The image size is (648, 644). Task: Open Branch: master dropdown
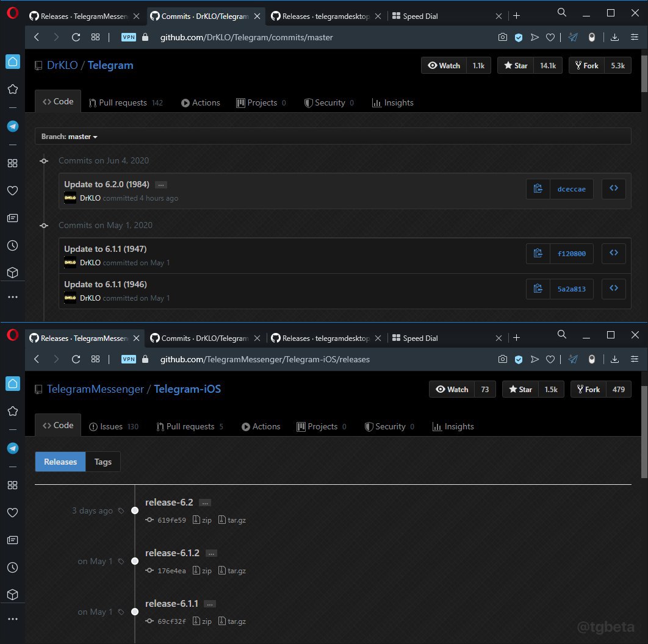pos(70,137)
